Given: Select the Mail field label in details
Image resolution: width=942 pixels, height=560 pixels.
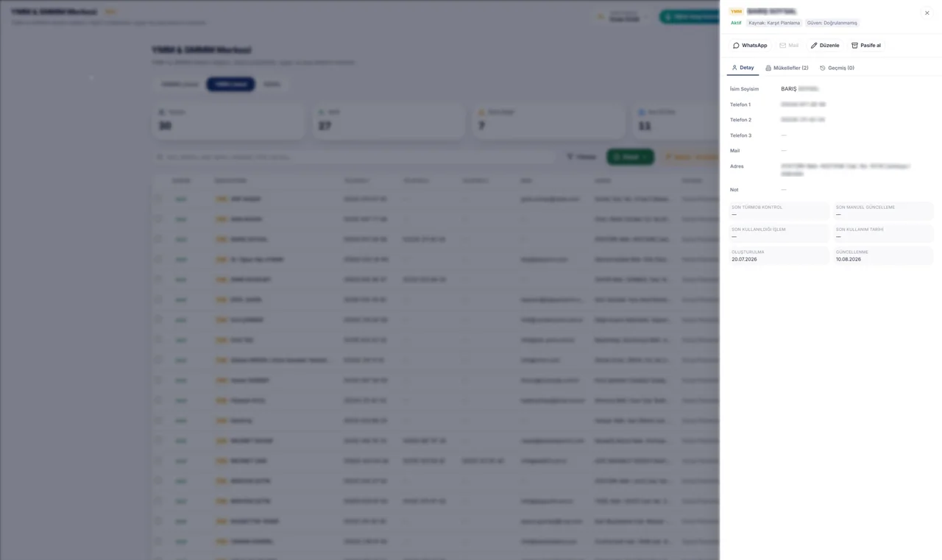Looking at the screenshot, I should click(x=734, y=151).
